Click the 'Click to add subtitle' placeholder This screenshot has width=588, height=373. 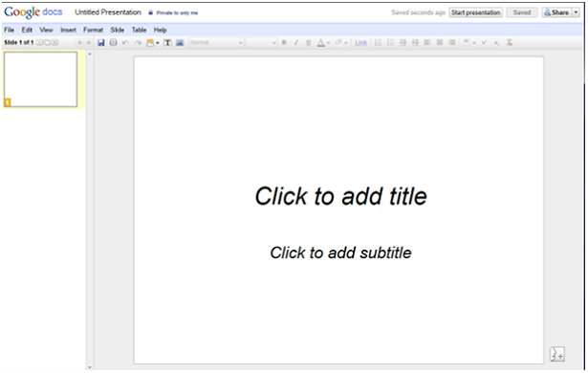(x=341, y=252)
